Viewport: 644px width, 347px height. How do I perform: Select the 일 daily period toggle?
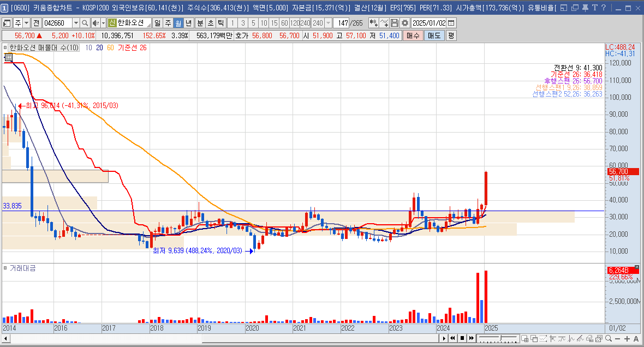coord(158,23)
